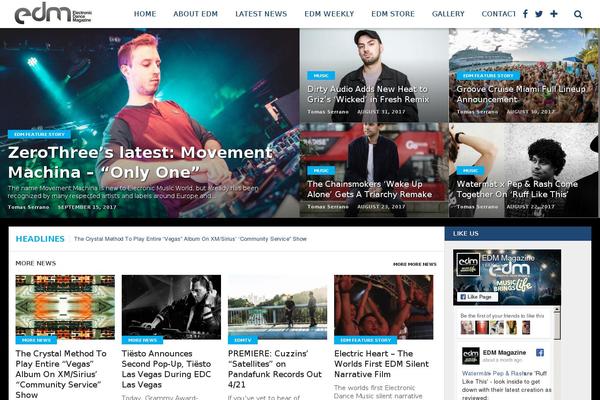Open the Contact menu item

(499, 14)
